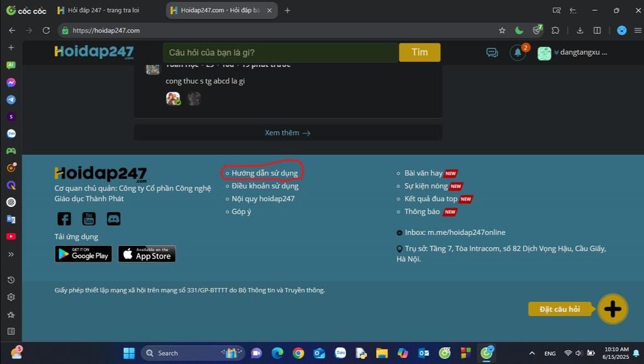Open the Messenger sidebar icon

click(x=11, y=82)
